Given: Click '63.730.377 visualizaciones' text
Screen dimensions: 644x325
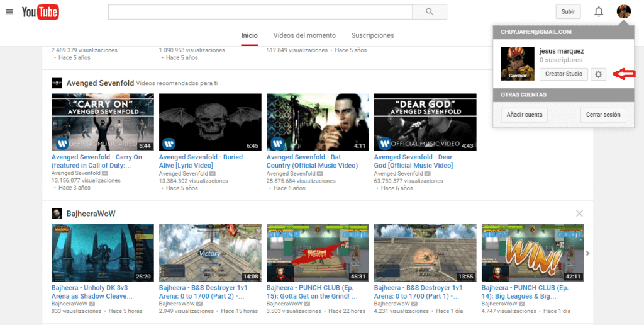Looking at the screenshot, I should (409, 181).
